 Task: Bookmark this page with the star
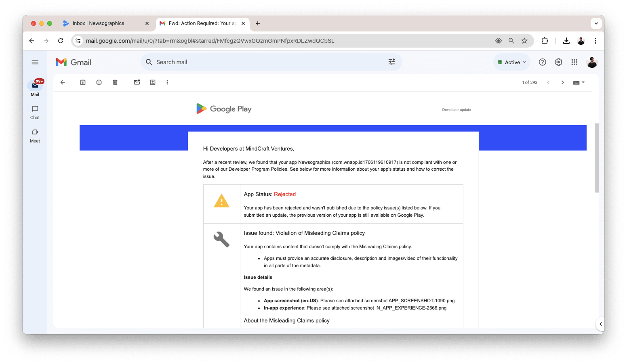point(524,41)
